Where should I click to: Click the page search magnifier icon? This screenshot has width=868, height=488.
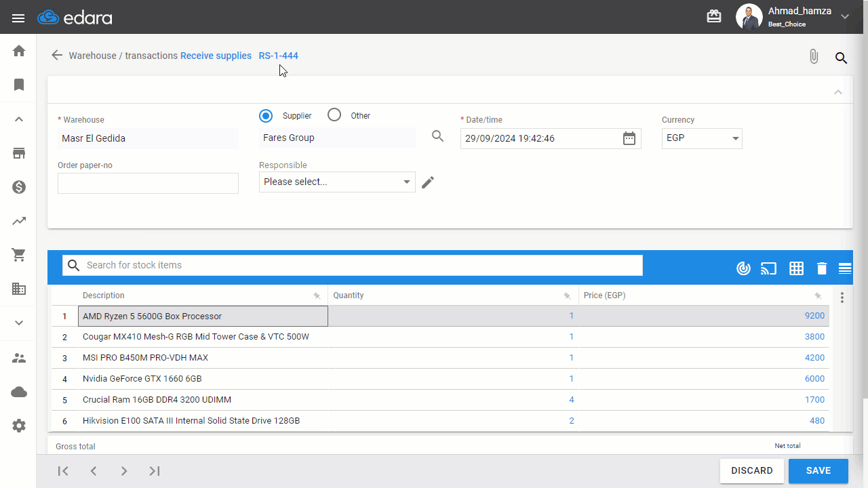[841, 58]
